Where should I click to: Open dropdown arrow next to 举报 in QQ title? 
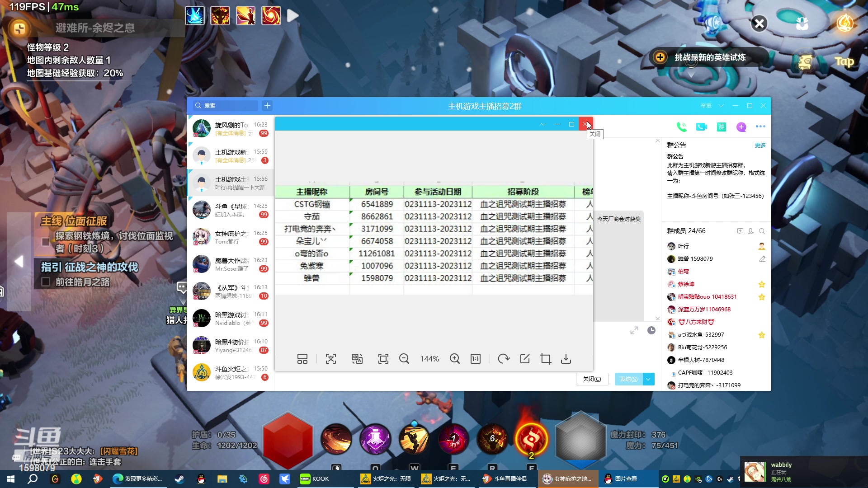click(x=721, y=106)
